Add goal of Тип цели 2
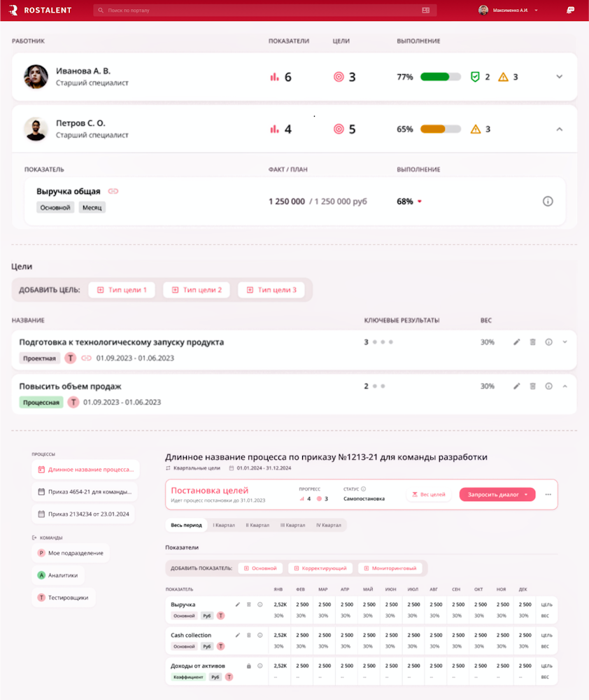Screen dimensions: 589x700 [x=197, y=290]
